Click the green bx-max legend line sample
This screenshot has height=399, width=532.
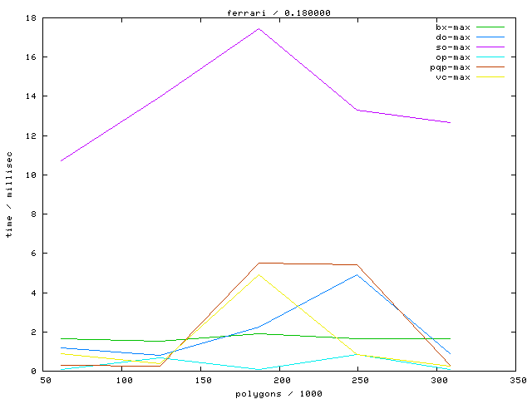click(490, 27)
